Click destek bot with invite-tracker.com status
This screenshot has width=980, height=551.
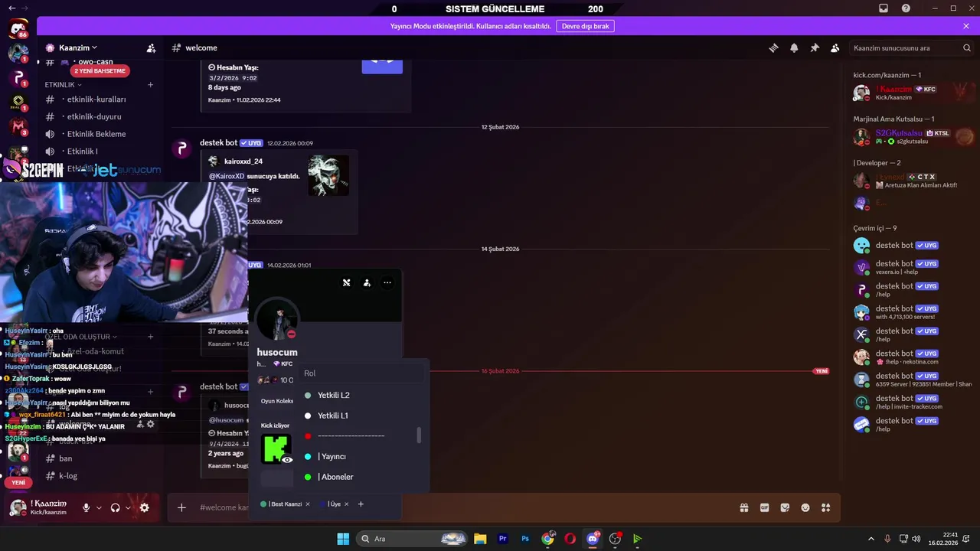pos(911,402)
